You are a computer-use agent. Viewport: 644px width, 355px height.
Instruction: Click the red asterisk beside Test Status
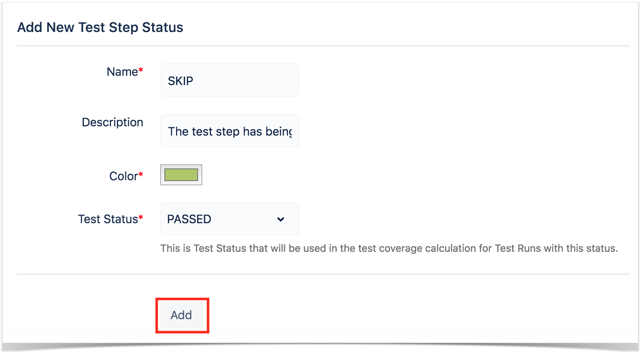(x=141, y=217)
